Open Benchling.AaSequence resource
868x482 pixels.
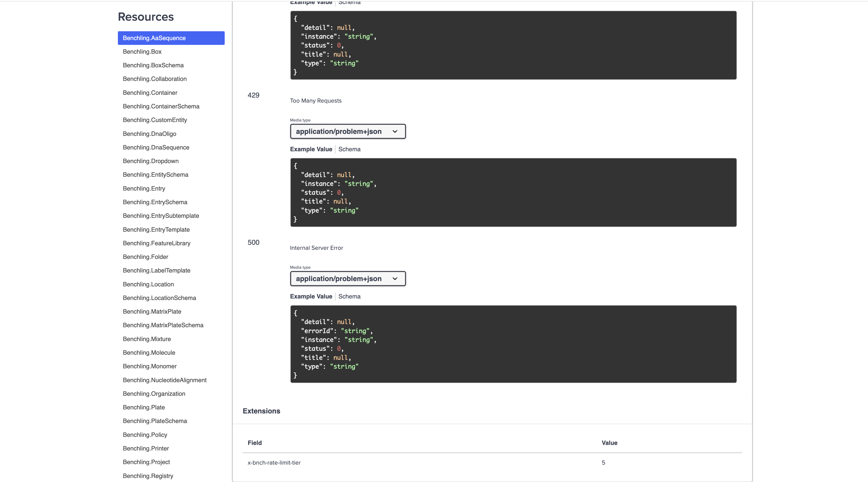pyautogui.click(x=171, y=38)
